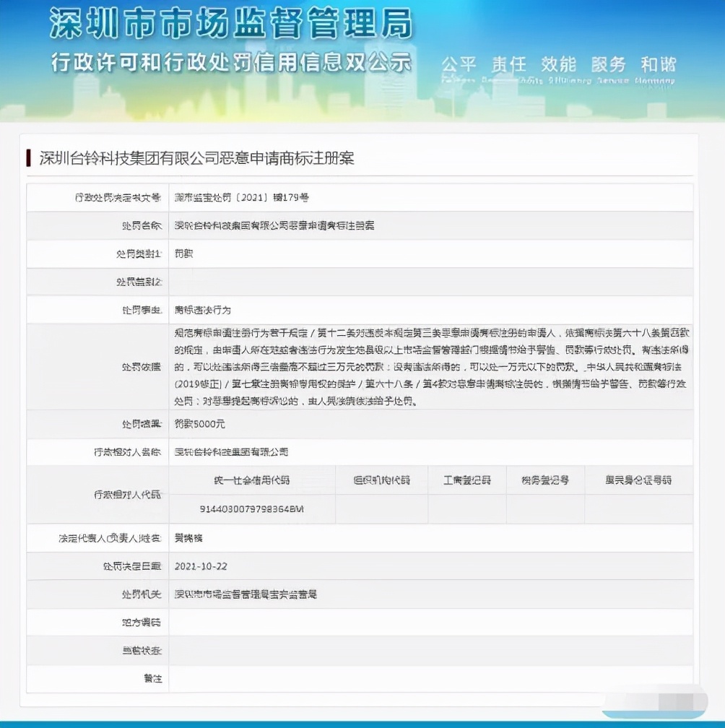Click the 服务 slogan word in the banner
725x728 pixels.
coord(609,64)
